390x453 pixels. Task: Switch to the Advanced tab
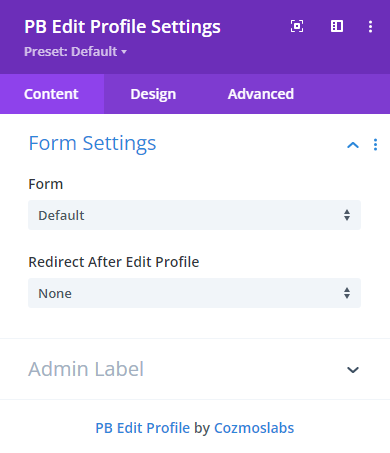261,94
